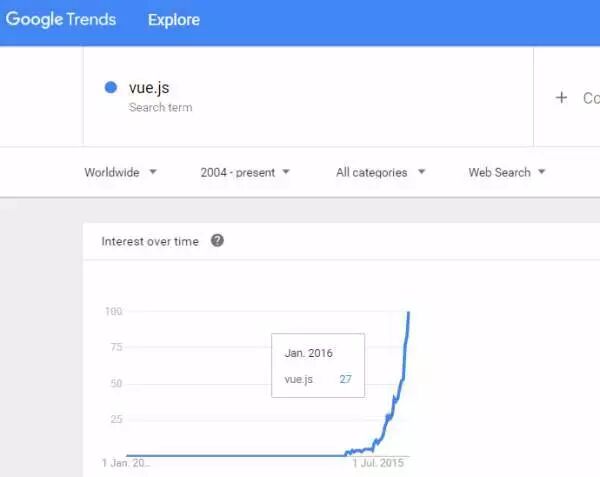Image resolution: width=600 pixels, height=477 pixels.
Task: Click the Web Search arrow icon
Action: 541,172
